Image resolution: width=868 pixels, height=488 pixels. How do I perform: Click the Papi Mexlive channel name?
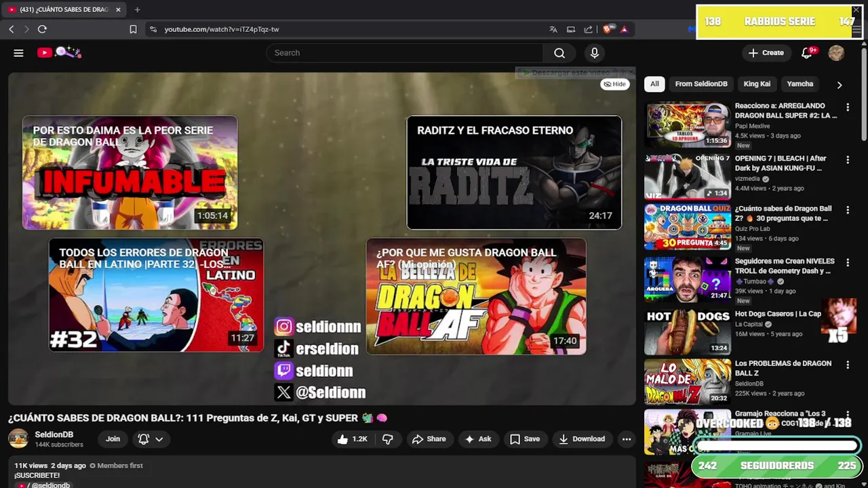tap(752, 126)
